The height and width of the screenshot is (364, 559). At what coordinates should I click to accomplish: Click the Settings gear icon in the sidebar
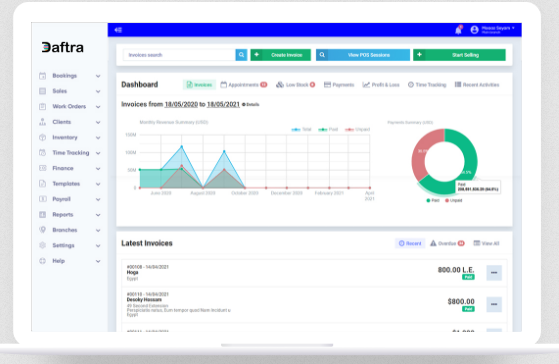[42, 245]
